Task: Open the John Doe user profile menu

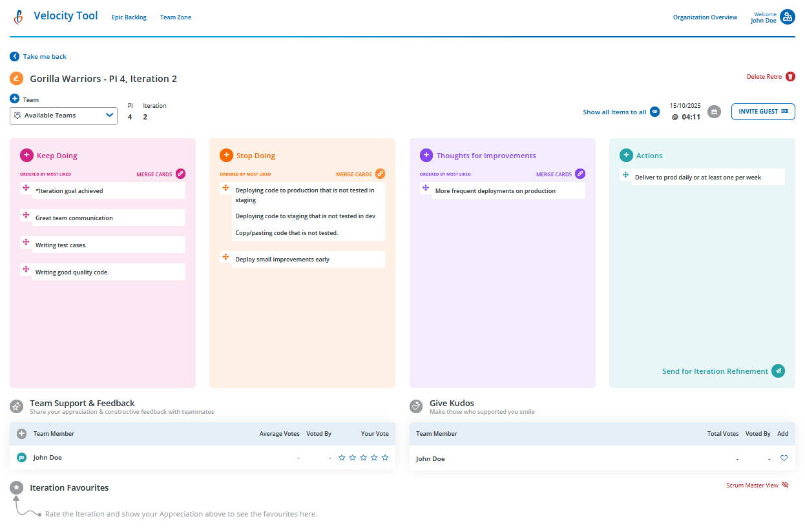Action: point(787,17)
